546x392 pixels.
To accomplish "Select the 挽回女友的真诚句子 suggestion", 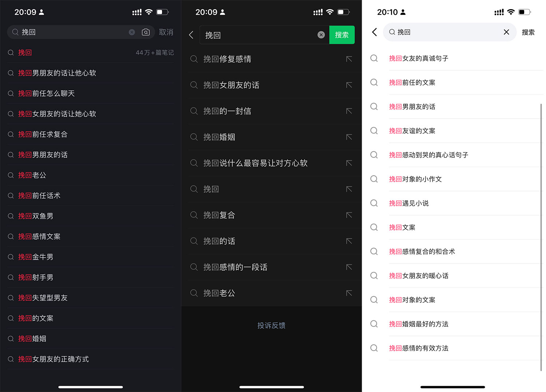I will point(419,58).
